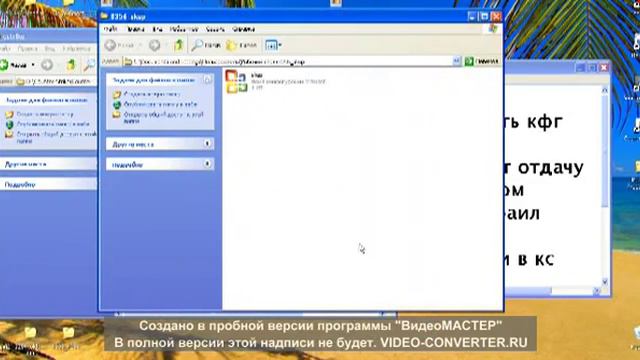This screenshot has height=360, width=640.
Task: Click the vertical scrollbar thumb in right text window
Action: pyautogui.click(x=604, y=151)
